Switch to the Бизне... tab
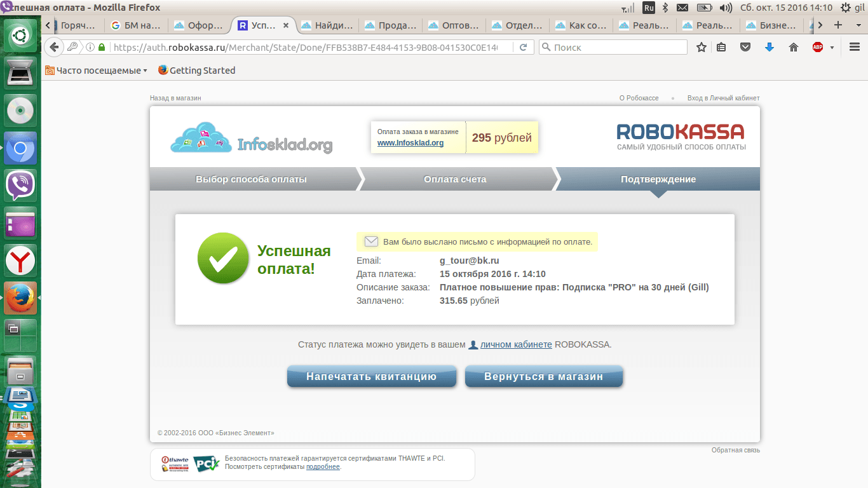 pos(772,25)
